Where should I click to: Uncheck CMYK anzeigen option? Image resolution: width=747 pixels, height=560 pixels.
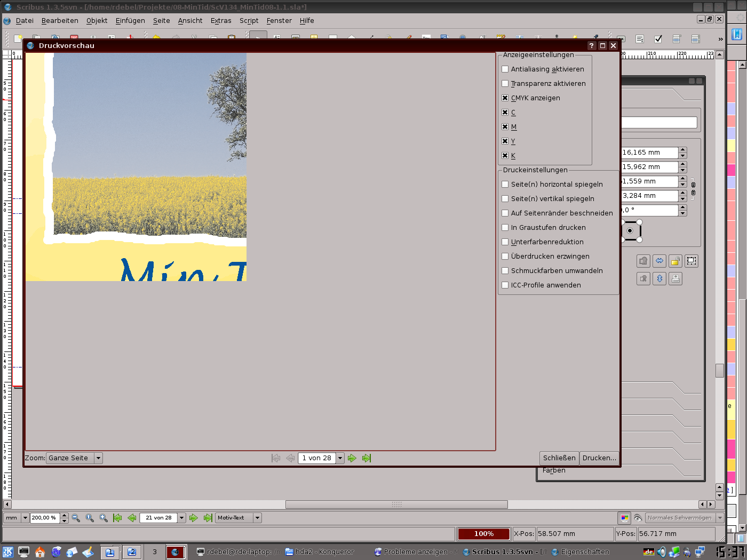click(505, 98)
